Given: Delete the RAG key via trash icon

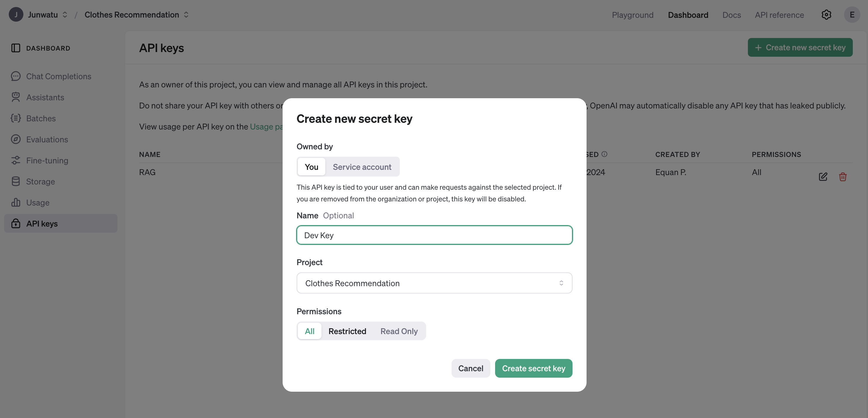Looking at the screenshot, I should coord(843,177).
